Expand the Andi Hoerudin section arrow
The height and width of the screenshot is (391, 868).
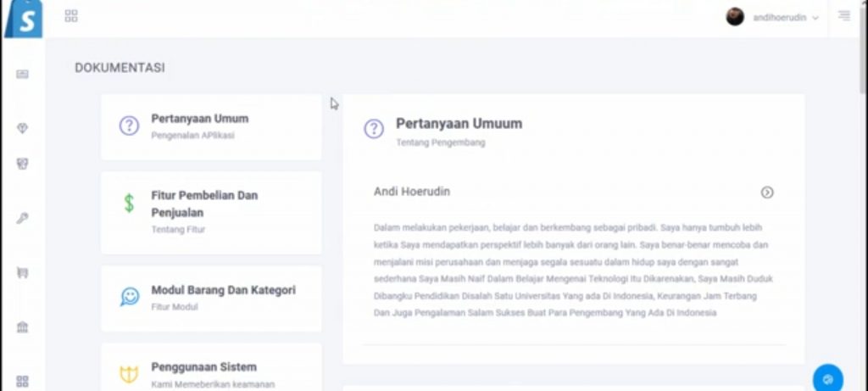click(x=767, y=193)
